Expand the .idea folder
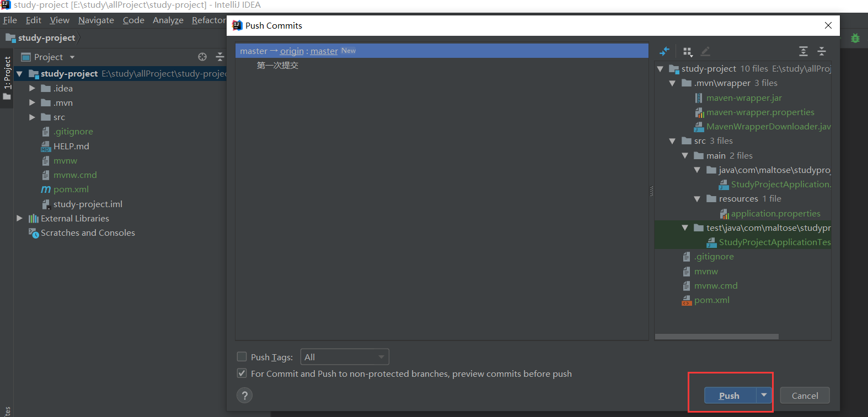Image resolution: width=868 pixels, height=417 pixels. [32, 88]
